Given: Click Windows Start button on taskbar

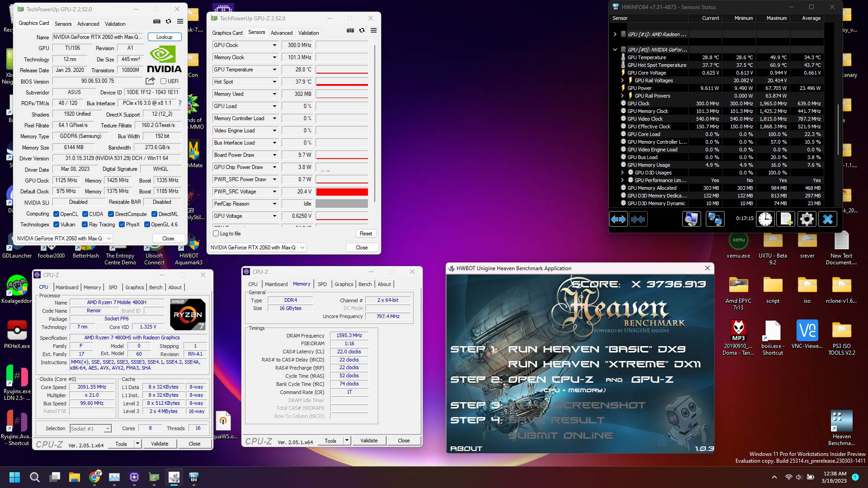Looking at the screenshot, I should [14, 477].
